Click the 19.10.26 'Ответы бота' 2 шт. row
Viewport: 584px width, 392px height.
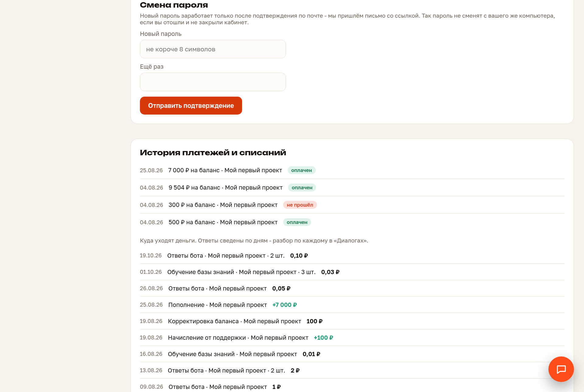[352, 256]
